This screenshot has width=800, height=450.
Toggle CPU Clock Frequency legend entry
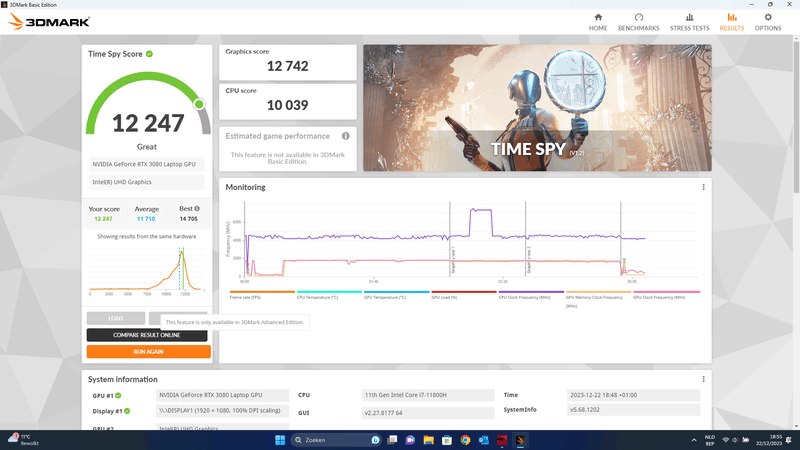(x=531, y=295)
